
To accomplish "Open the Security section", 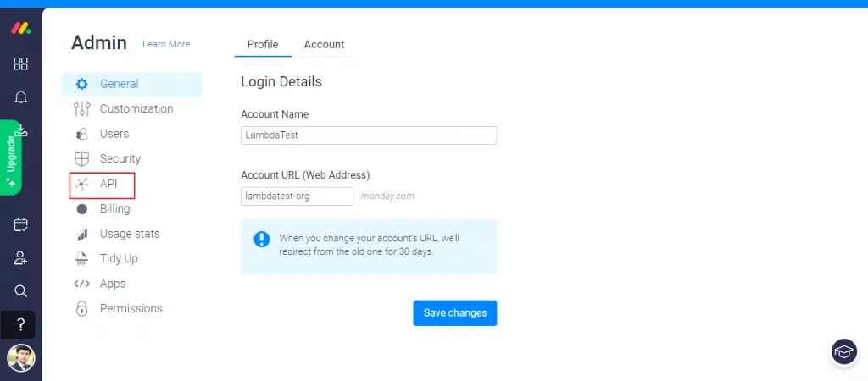I will click(x=120, y=158).
